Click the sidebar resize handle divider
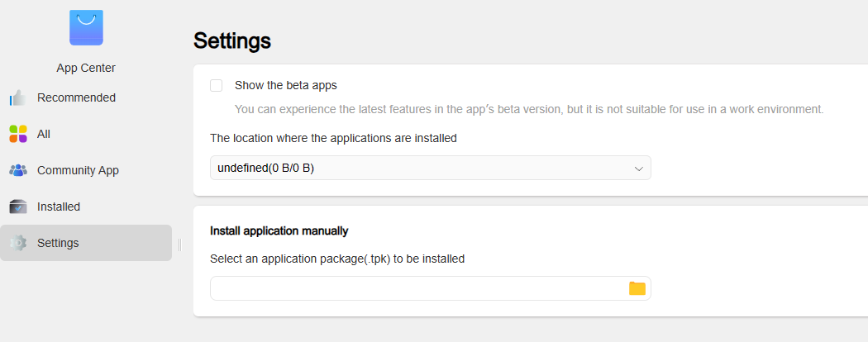The width and height of the screenshot is (868, 342). [180, 245]
